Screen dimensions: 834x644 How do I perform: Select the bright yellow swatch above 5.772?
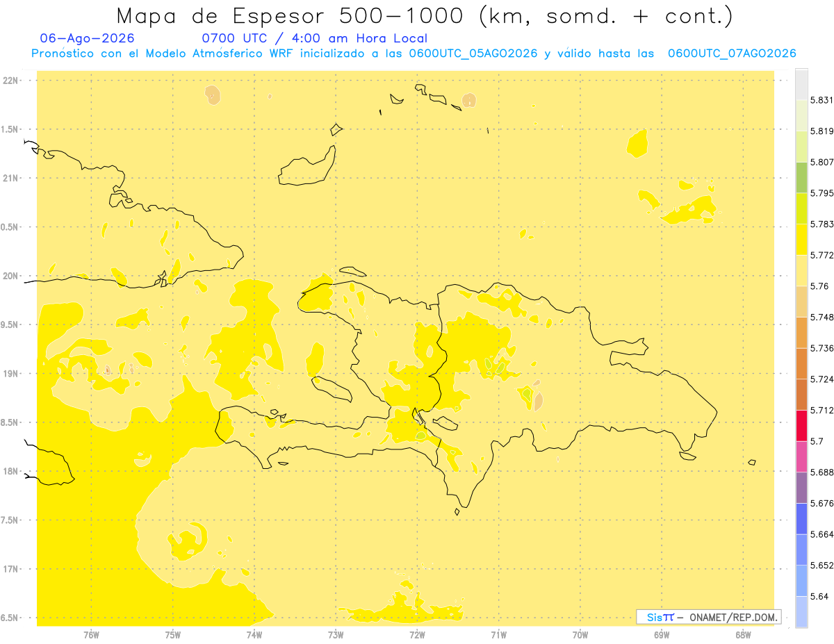pos(802,240)
